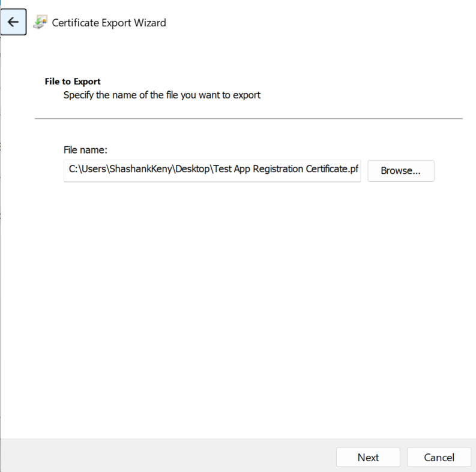Click 'Specify the name of the file' text

(121, 95)
